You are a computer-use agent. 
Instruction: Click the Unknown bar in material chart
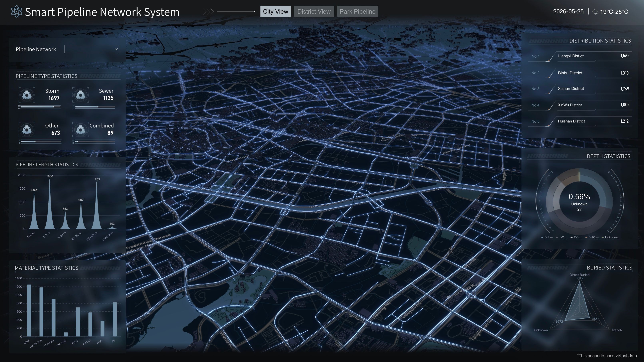pos(66,334)
